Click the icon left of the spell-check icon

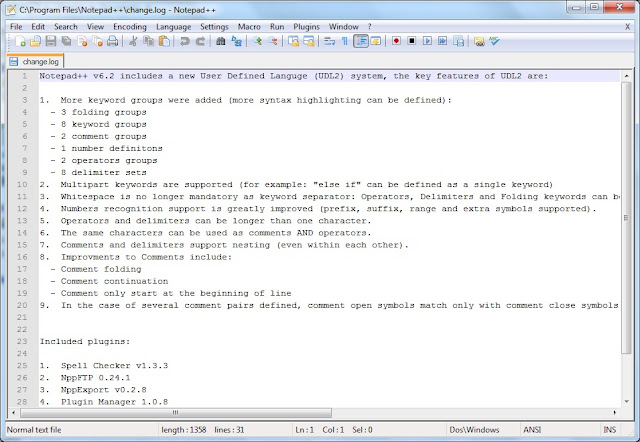(479, 41)
